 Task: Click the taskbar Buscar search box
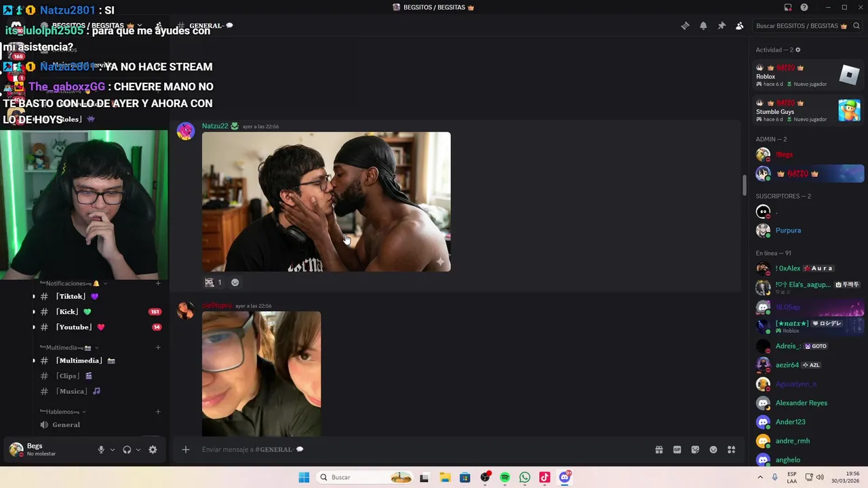tap(365, 478)
